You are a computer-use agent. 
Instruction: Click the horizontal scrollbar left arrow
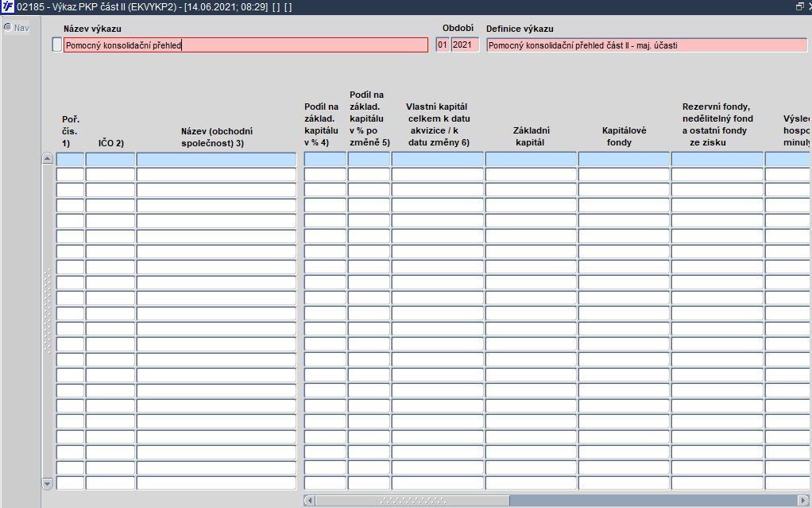click(x=310, y=501)
